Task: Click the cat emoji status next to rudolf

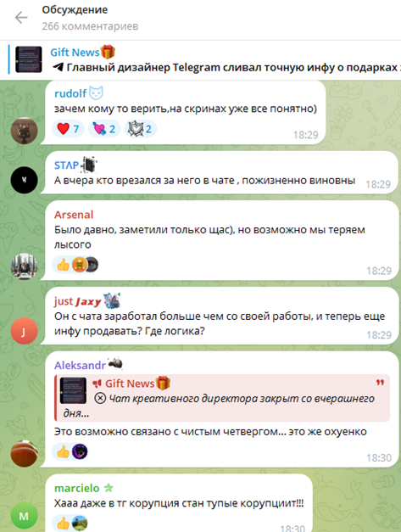Action: tap(97, 93)
